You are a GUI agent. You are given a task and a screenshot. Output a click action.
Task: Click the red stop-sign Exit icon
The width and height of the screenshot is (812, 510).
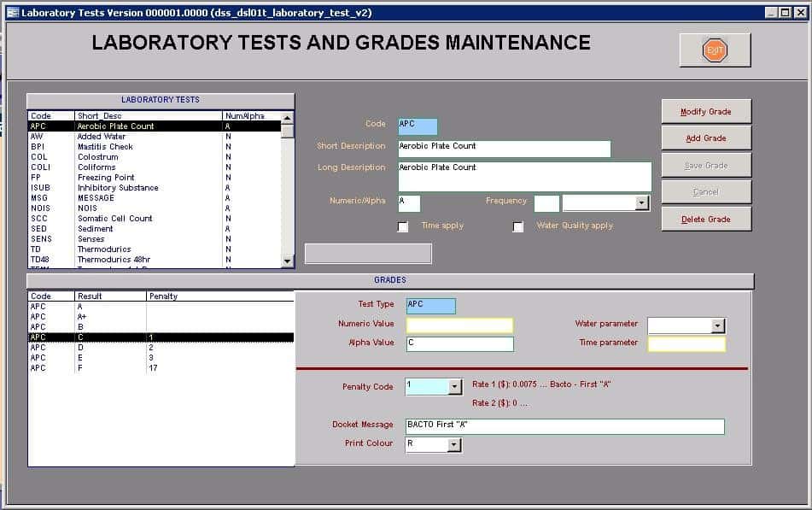[x=714, y=50]
